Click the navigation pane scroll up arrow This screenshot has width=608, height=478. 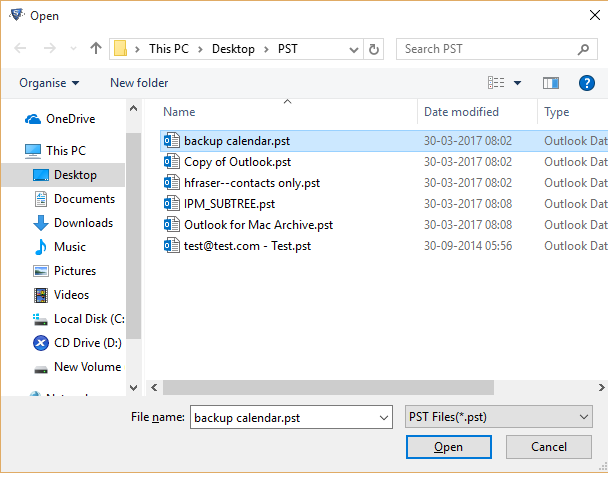tap(133, 109)
